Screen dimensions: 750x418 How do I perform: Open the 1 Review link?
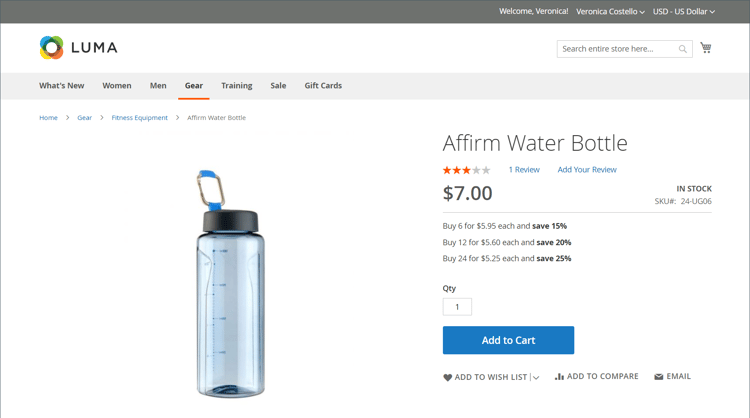coord(524,170)
